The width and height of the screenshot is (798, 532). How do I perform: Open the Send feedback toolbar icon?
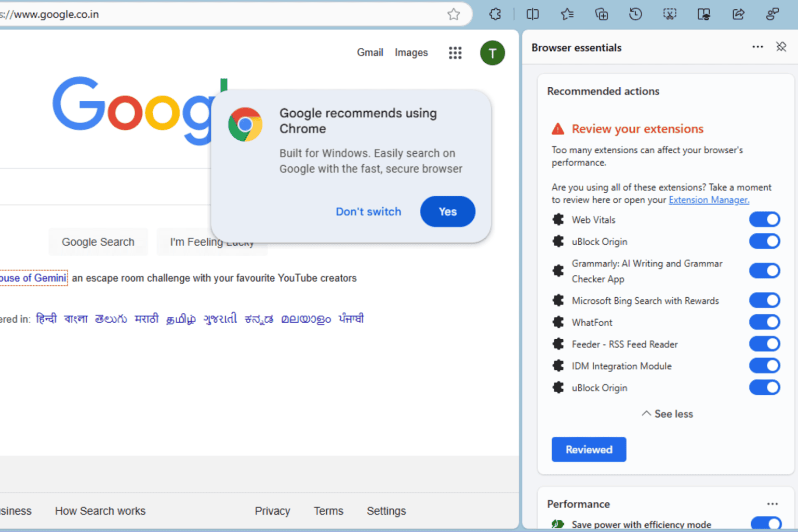coord(773,14)
